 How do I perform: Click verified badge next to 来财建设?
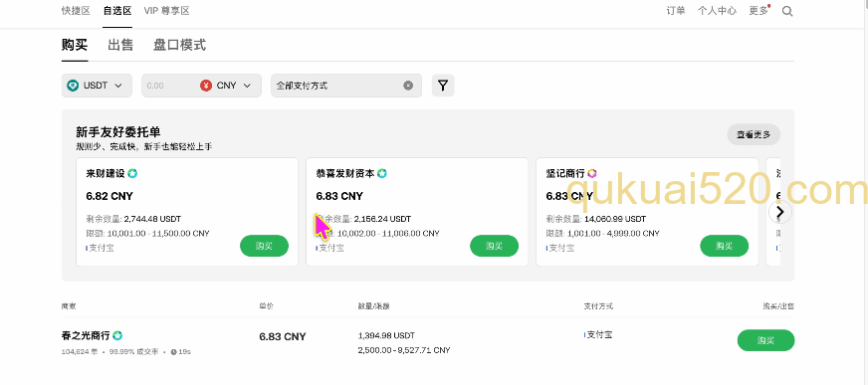(132, 173)
